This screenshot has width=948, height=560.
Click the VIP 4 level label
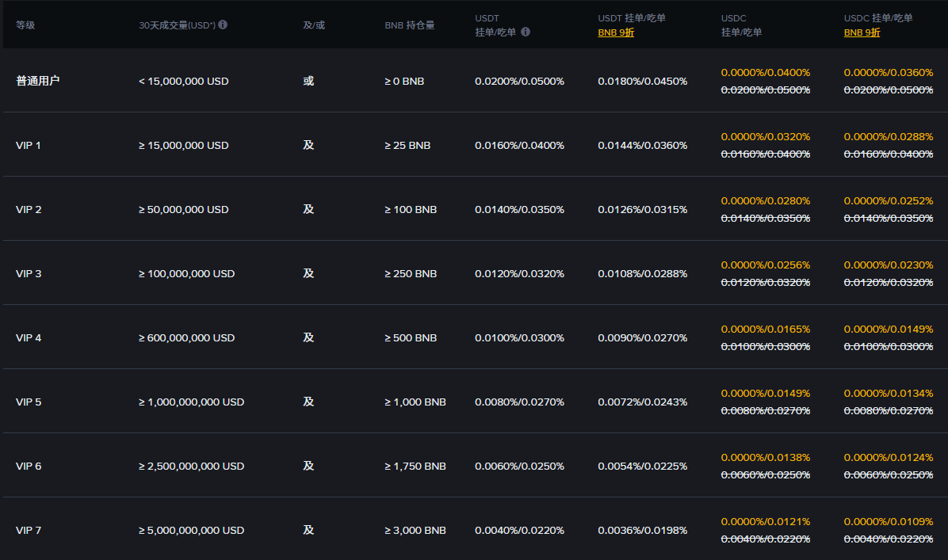pos(29,337)
